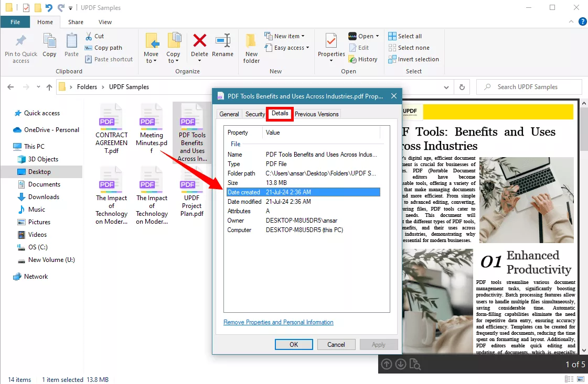Click the Redo icon in quick access toolbar
The height and width of the screenshot is (384, 588).
[60, 7]
